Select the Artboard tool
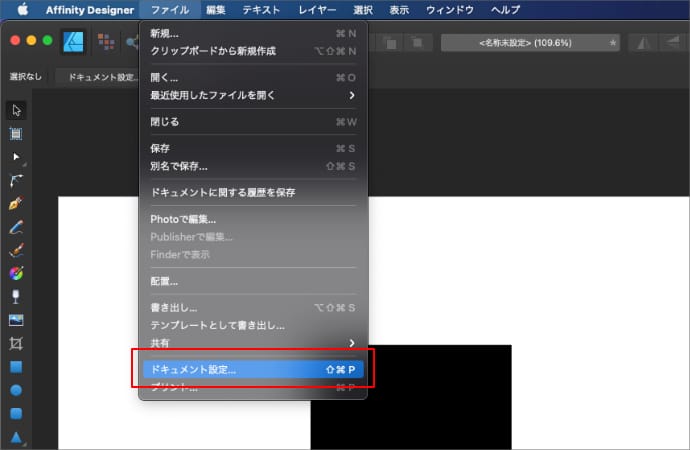The image size is (690, 450). (16, 134)
